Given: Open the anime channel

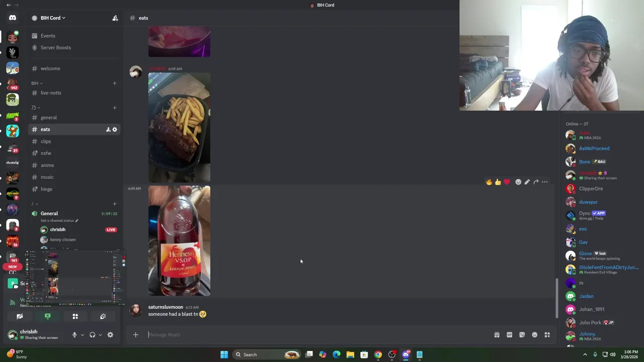Looking at the screenshot, I should pos(74,165).
